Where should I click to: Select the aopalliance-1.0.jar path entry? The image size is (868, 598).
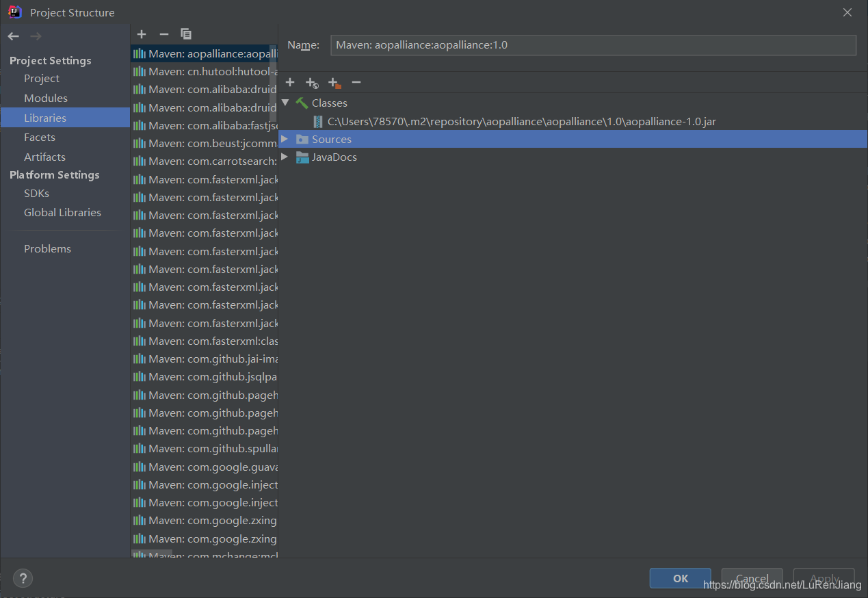tap(521, 121)
